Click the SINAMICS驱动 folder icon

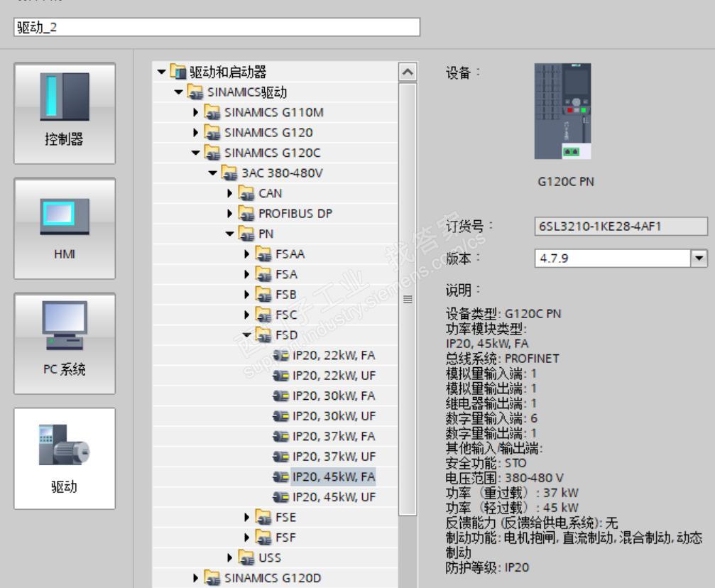coord(195,92)
